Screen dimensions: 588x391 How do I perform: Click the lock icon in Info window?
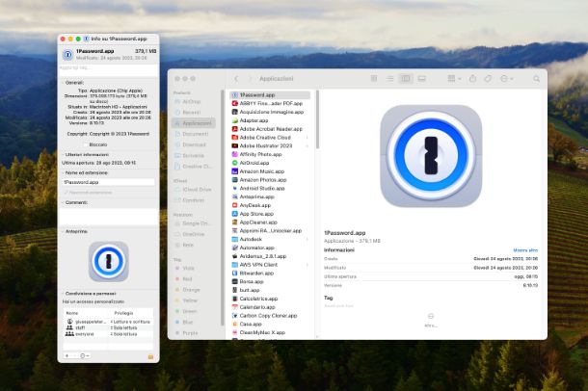click(x=152, y=356)
